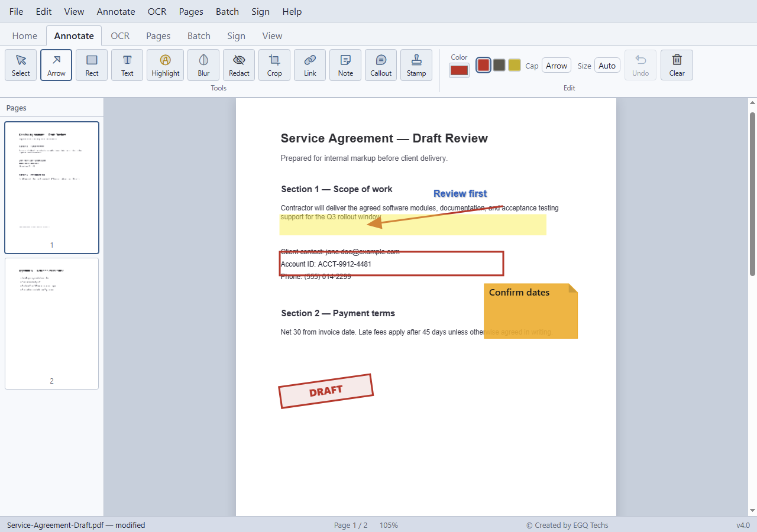
Task: Click the vertical scrollbar thumb
Action: pos(752,193)
